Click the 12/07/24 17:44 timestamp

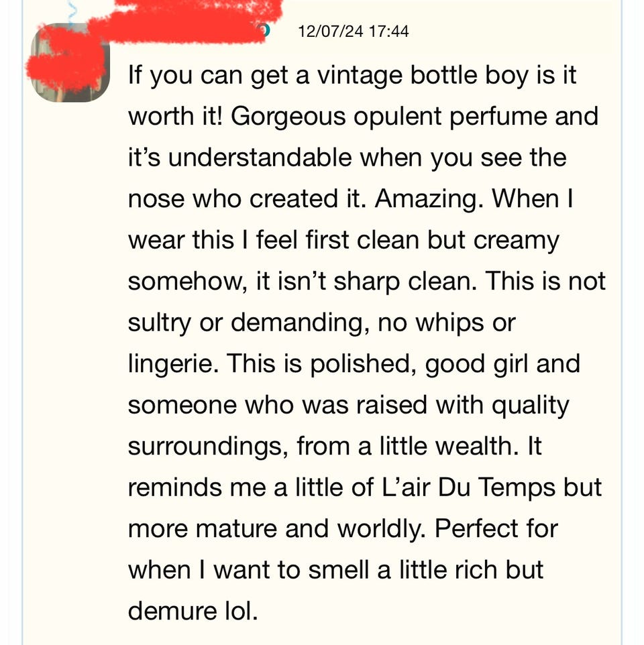pos(354,31)
